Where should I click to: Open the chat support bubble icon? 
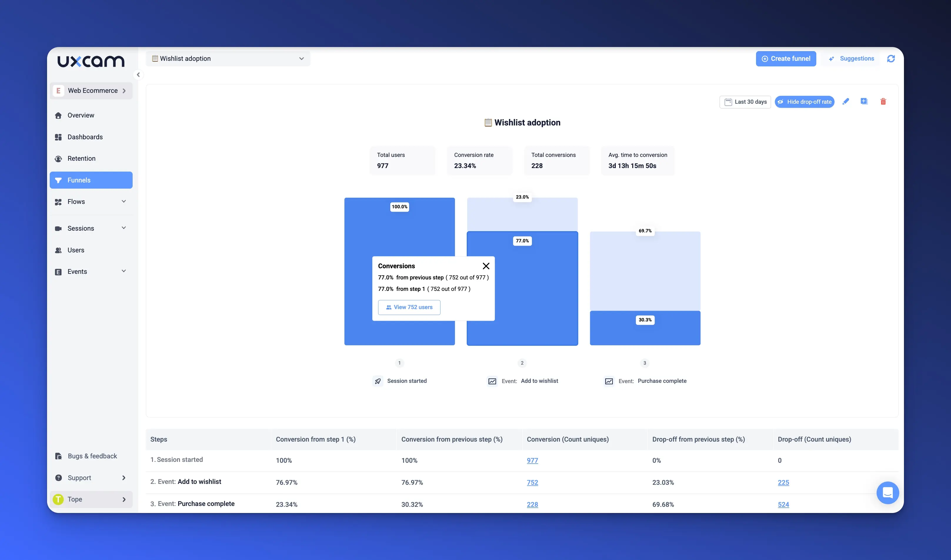pos(887,492)
